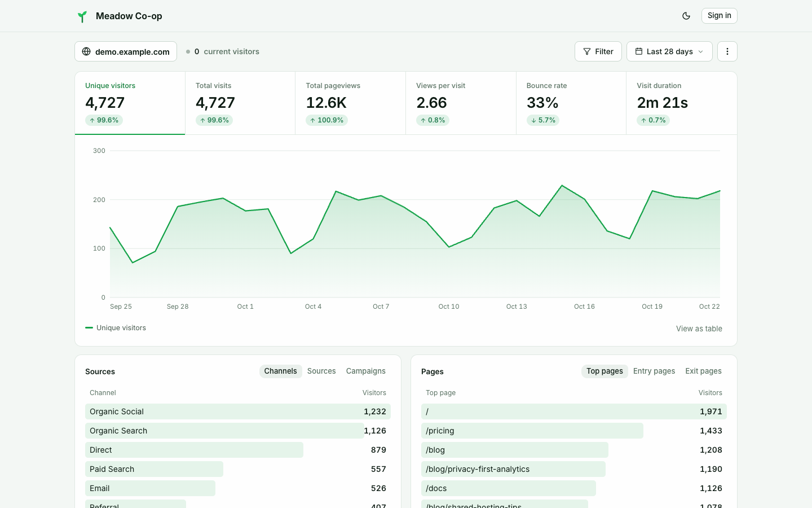812x508 pixels.
Task: Click the Meadow Co-op sprout logo
Action: pos(82,16)
